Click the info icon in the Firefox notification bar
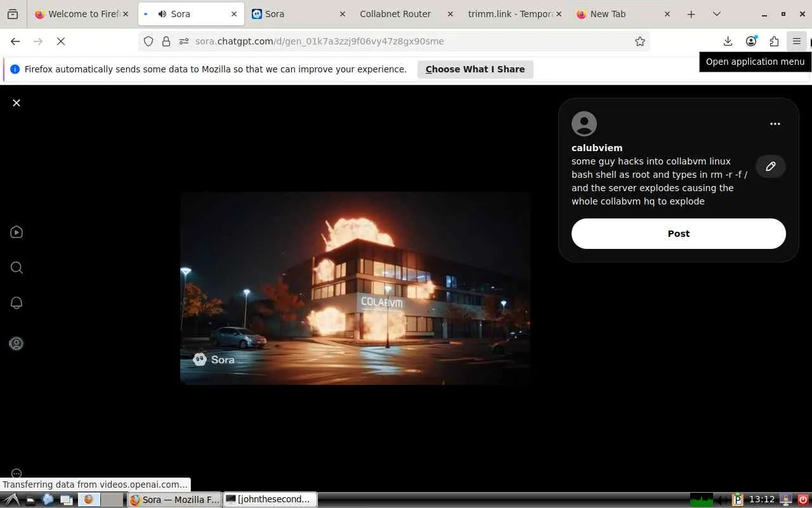The image size is (812, 508). 15,69
